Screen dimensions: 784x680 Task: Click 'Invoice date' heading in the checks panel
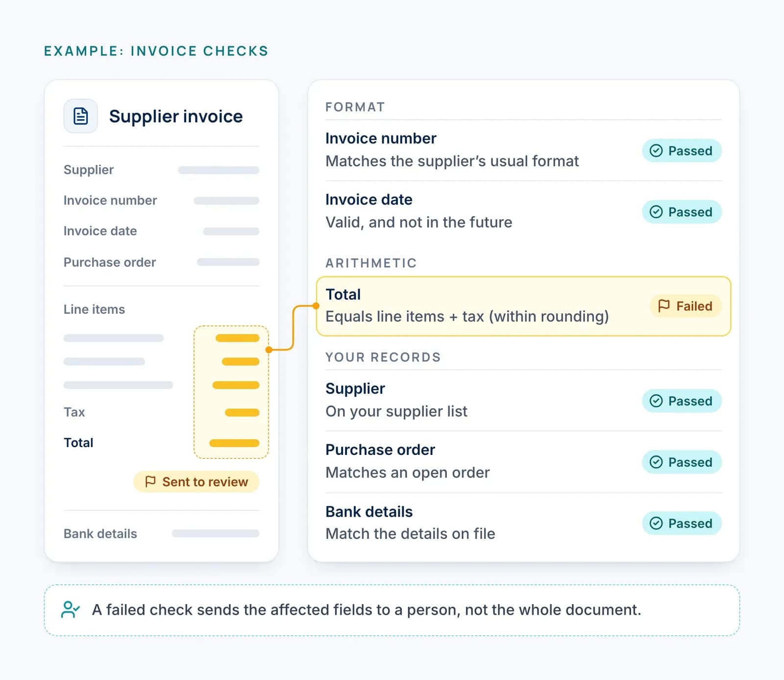pyautogui.click(x=369, y=200)
